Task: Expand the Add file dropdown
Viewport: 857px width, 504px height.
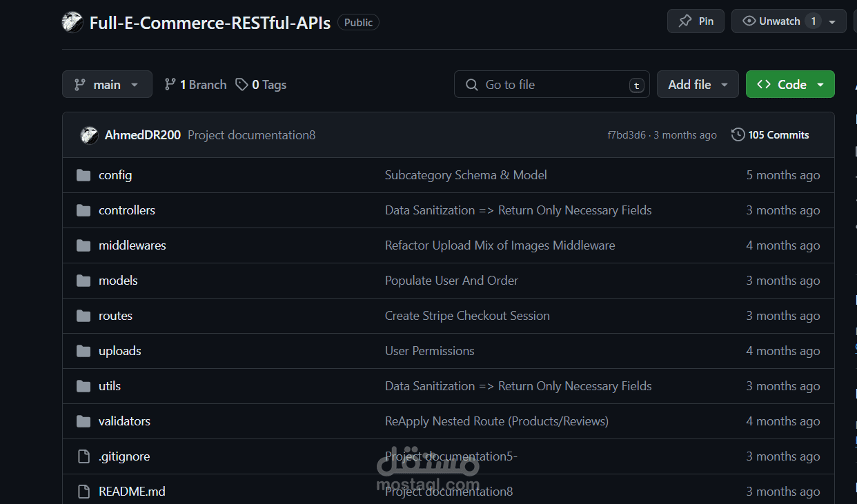Action: [698, 83]
